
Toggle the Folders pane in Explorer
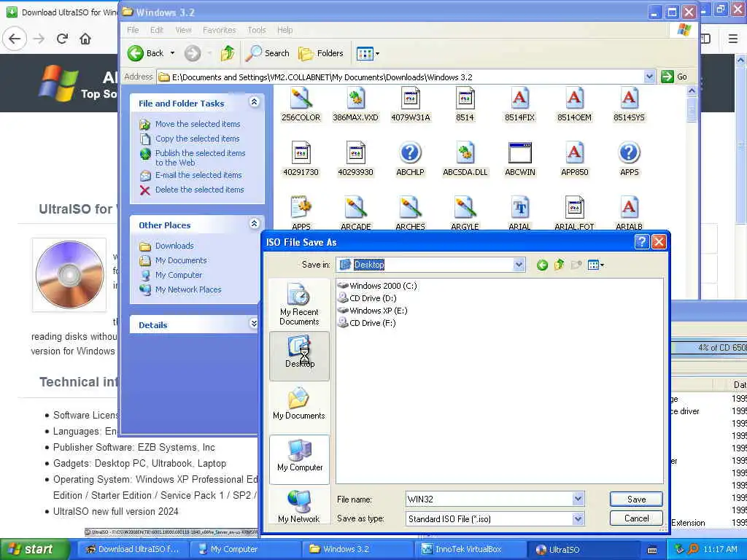321,53
